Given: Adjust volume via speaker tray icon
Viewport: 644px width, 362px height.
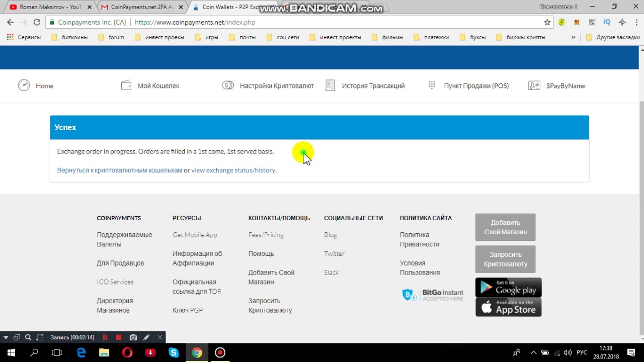Looking at the screenshot, I should pyautogui.click(x=568, y=353).
